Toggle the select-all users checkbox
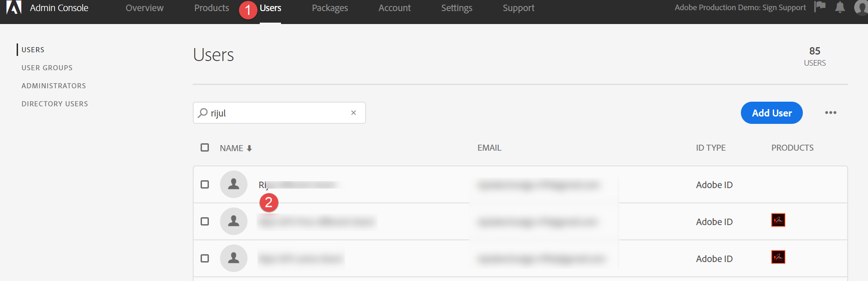The image size is (868, 281). click(205, 147)
